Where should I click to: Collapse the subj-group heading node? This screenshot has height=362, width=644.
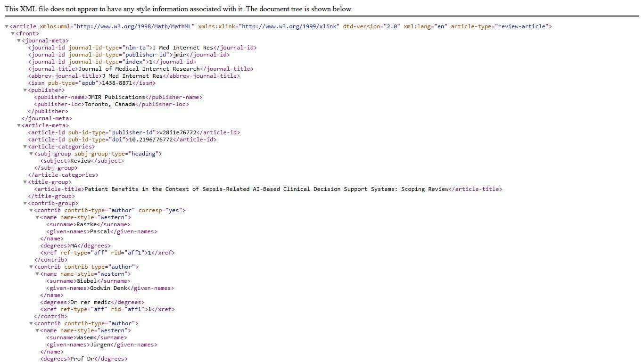[31, 154]
